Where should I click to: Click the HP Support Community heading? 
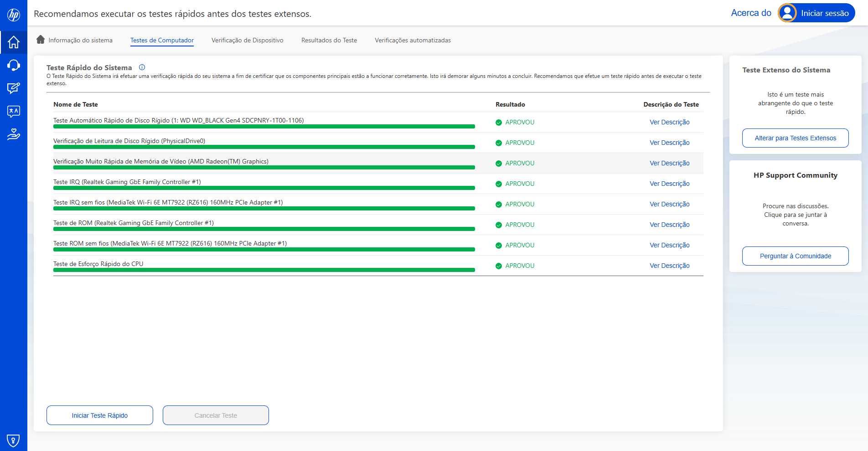point(795,175)
